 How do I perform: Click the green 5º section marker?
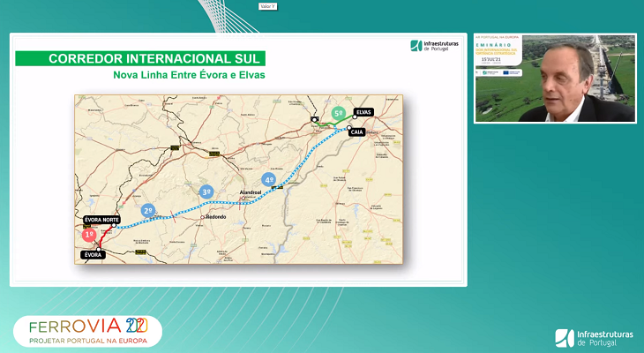coord(338,114)
